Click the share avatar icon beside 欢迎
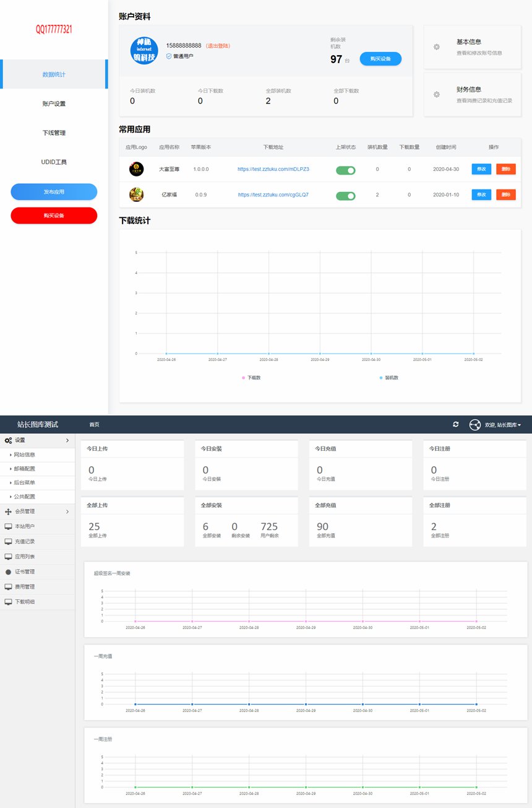This screenshot has height=808, width=532. coord(475,425)
